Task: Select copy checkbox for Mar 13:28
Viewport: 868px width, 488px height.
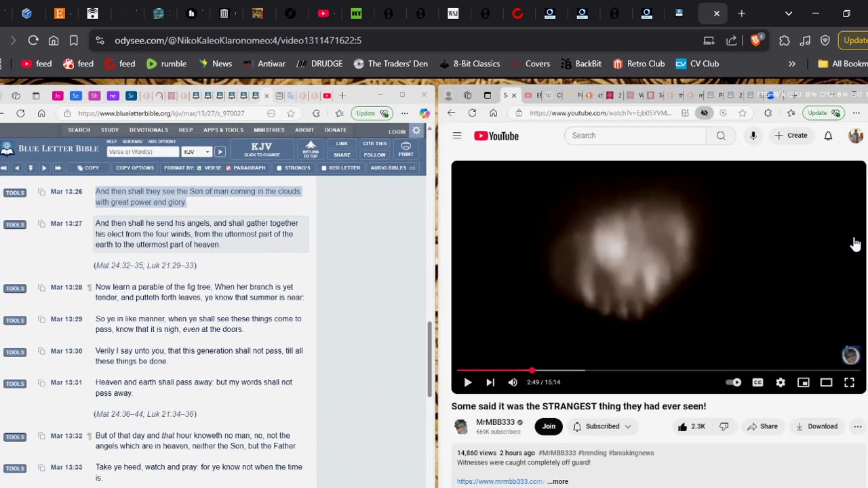Action: [x=41, y=288]
